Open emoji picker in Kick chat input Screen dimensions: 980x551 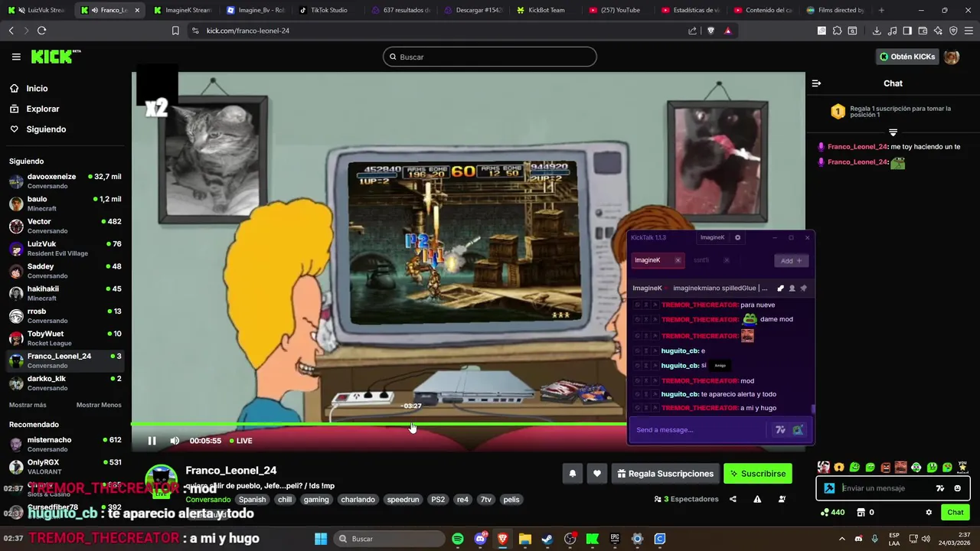click(x=957, y=488)
